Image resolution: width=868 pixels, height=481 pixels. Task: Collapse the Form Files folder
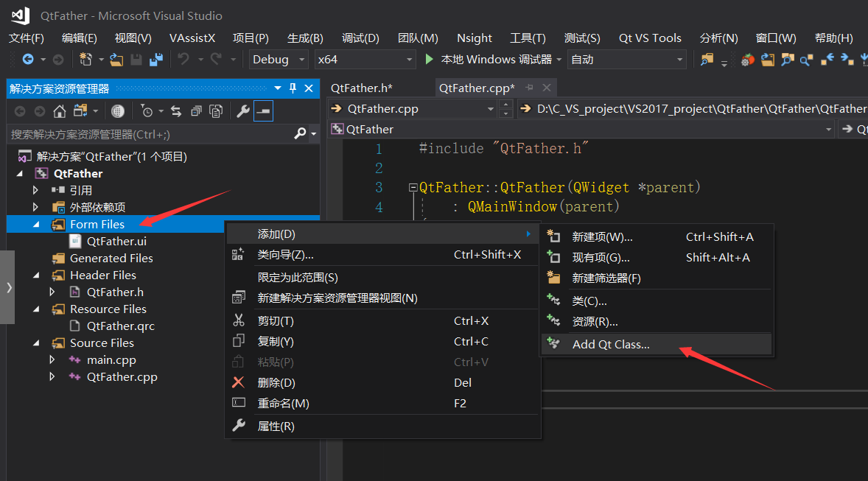(x=37, y=224)
